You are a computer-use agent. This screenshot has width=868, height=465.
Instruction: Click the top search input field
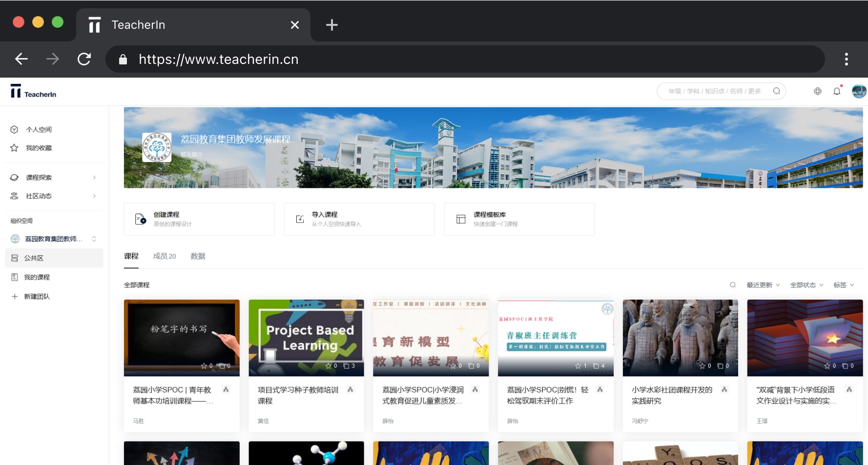click(x=714, y=91)
